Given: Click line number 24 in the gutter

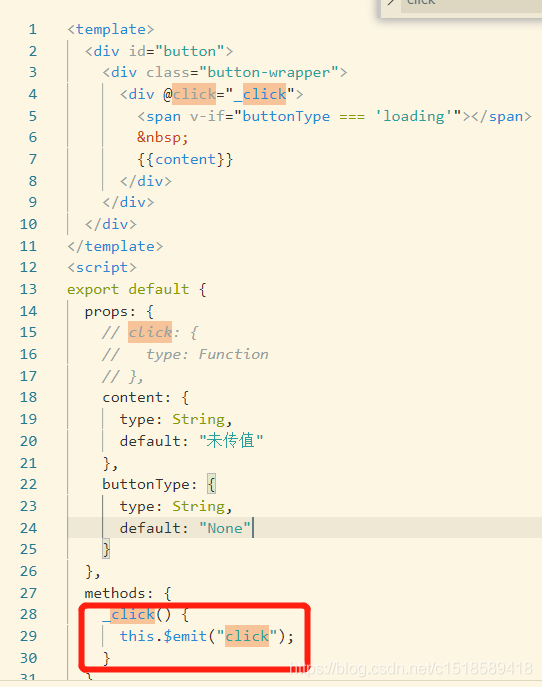Looking at the screenshot, I should coord(28,528).
